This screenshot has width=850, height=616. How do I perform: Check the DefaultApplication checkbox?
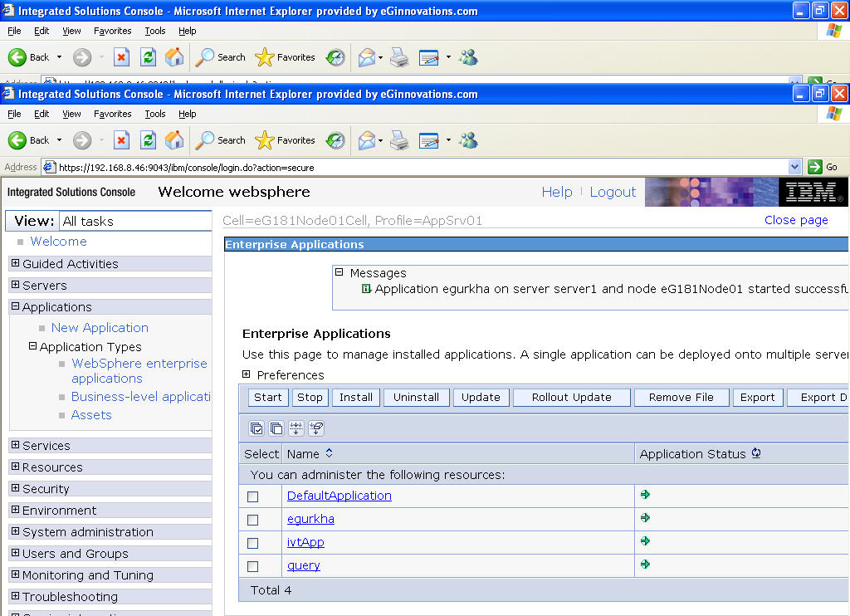click(x=252, y=496)
